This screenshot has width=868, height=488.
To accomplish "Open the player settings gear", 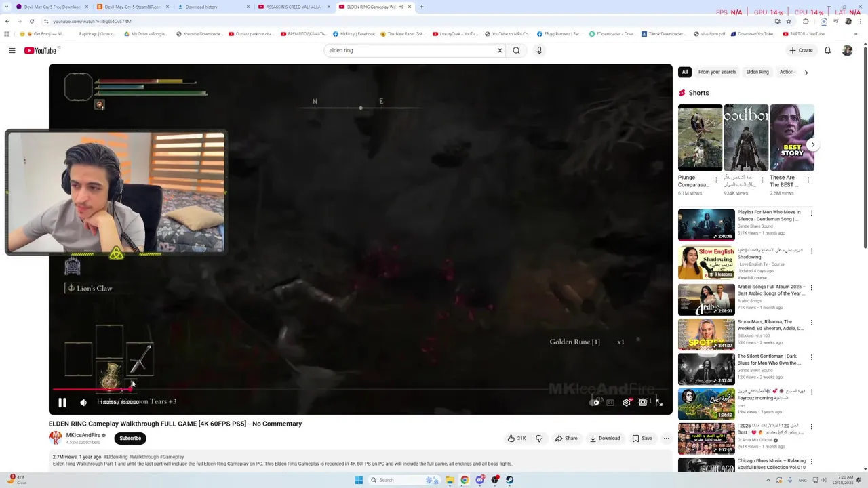I will 627,403.
